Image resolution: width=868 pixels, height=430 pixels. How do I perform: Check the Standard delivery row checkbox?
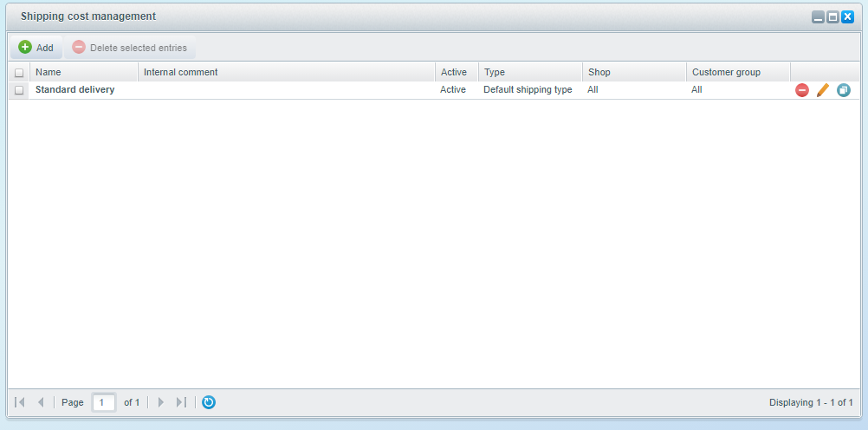(x=19, y=90)
